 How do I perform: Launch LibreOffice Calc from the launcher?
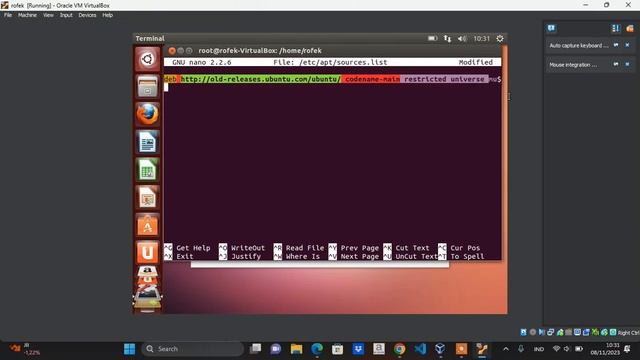147,170
